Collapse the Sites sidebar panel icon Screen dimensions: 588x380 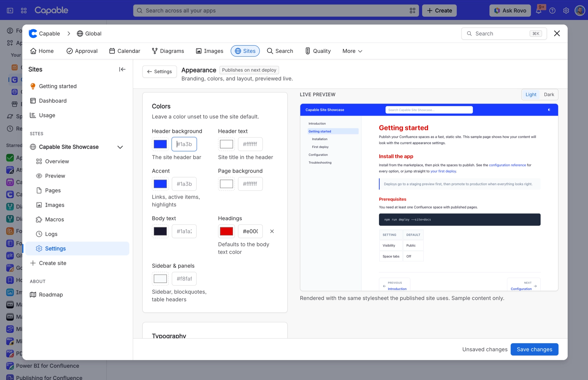coord(122,69)
